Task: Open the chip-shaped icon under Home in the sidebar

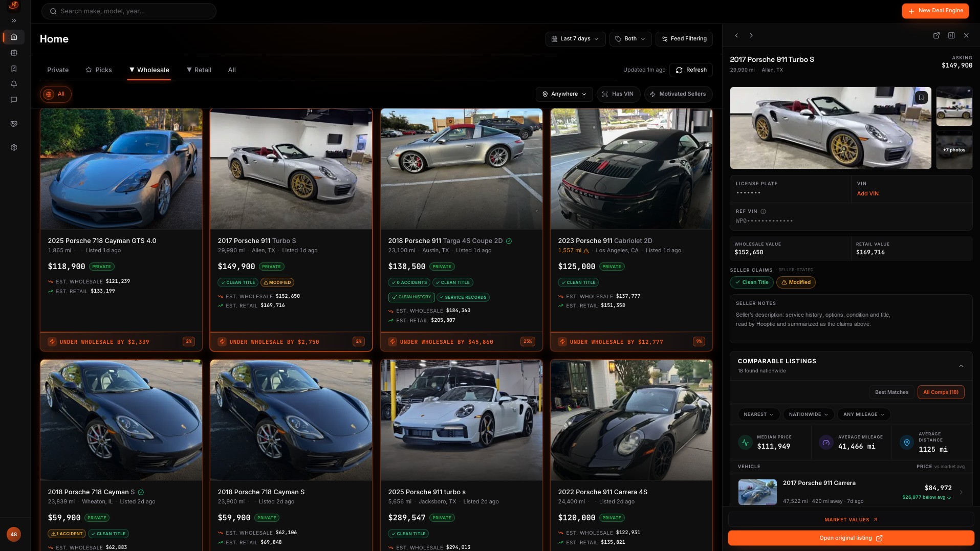Action: click(14, 53)
